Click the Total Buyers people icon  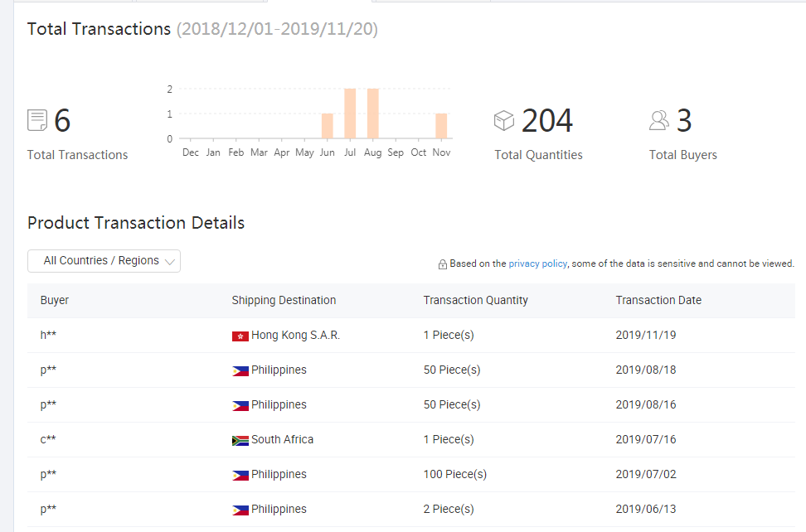[659, 121]
